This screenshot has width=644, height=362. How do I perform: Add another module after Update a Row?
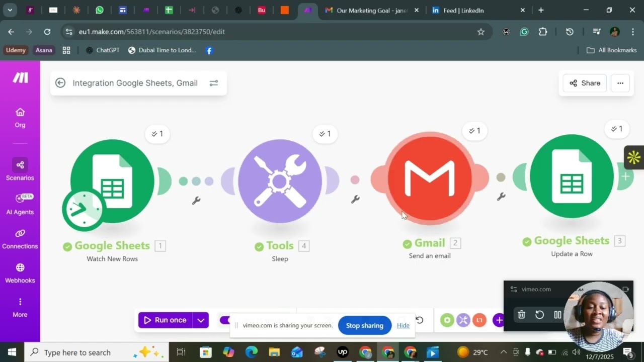625,176
